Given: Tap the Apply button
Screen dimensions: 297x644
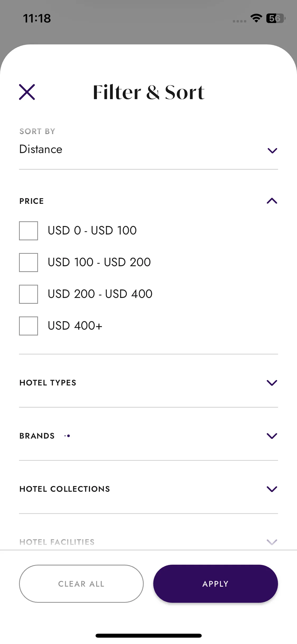Looking at the screenshot, I should pos(215,584).
